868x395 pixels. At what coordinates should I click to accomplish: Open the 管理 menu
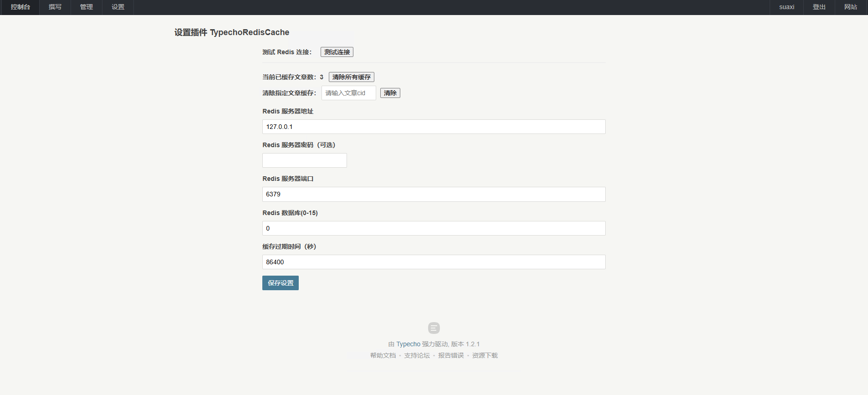[87, 7]
